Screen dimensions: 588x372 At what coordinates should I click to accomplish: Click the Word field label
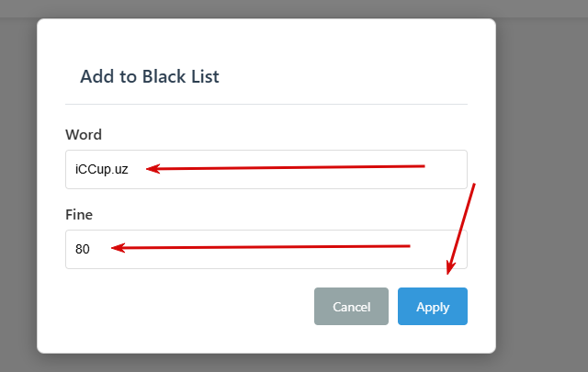click(x=84, y=135)
